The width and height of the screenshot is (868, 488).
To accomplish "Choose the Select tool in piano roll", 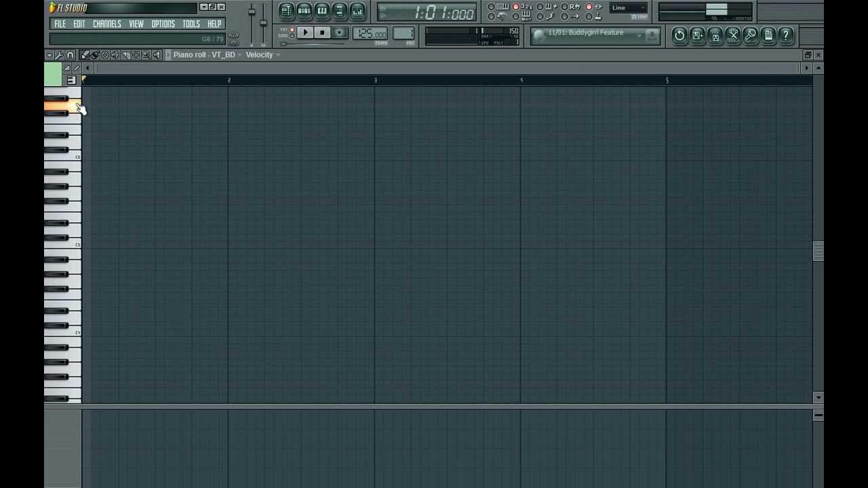I will coord(136,55).
